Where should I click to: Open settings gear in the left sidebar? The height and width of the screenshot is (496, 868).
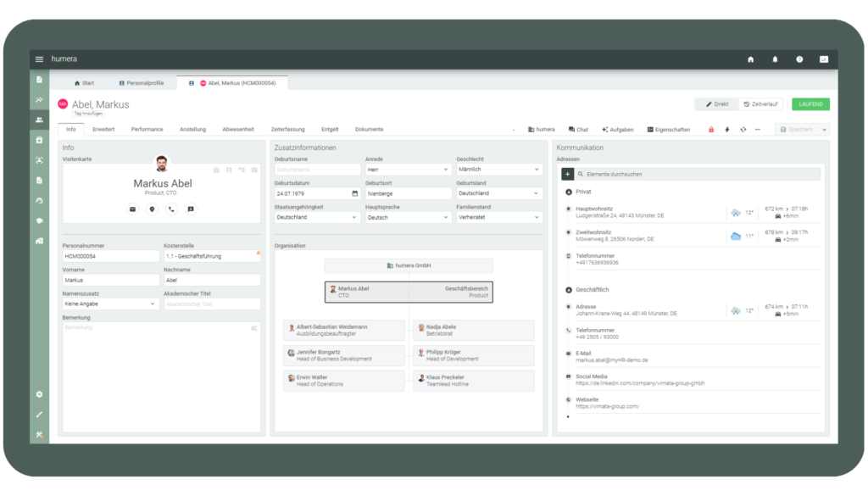point(39,394)
